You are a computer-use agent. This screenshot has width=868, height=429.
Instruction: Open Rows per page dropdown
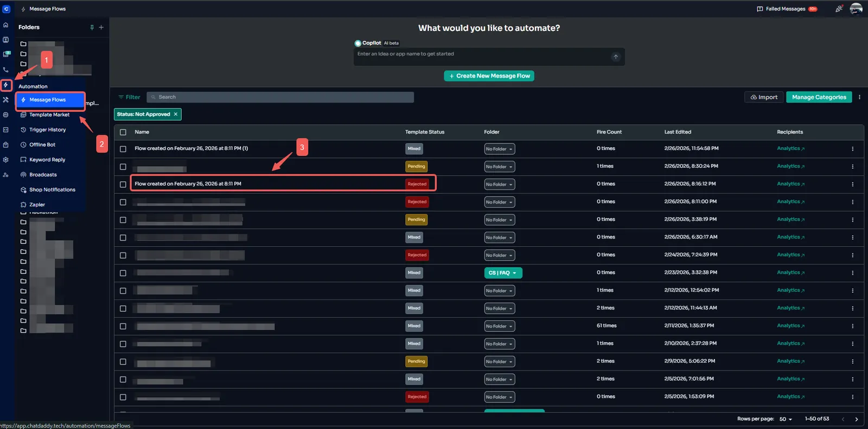[x=786, y=419]
